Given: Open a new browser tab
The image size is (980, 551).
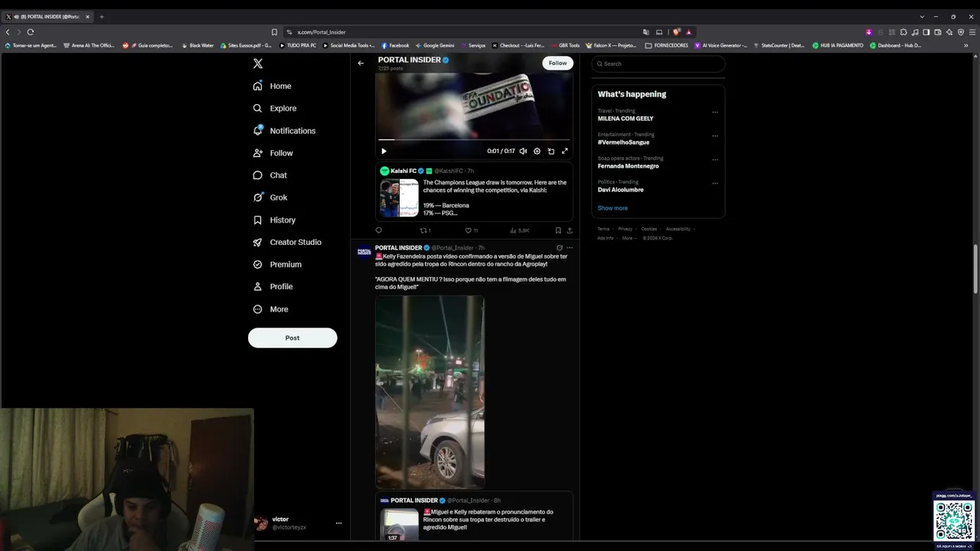Looking at the screenshot, I should coord(102,17).
